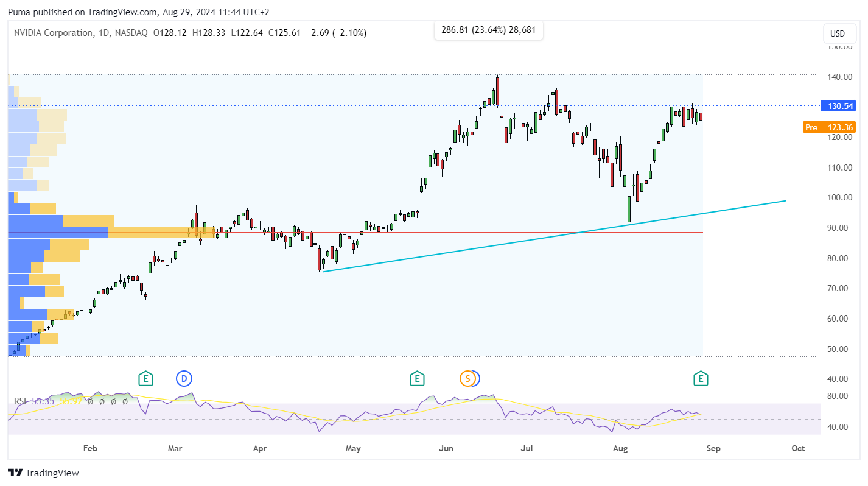Click the February earnings E marker

coord(145,379)
